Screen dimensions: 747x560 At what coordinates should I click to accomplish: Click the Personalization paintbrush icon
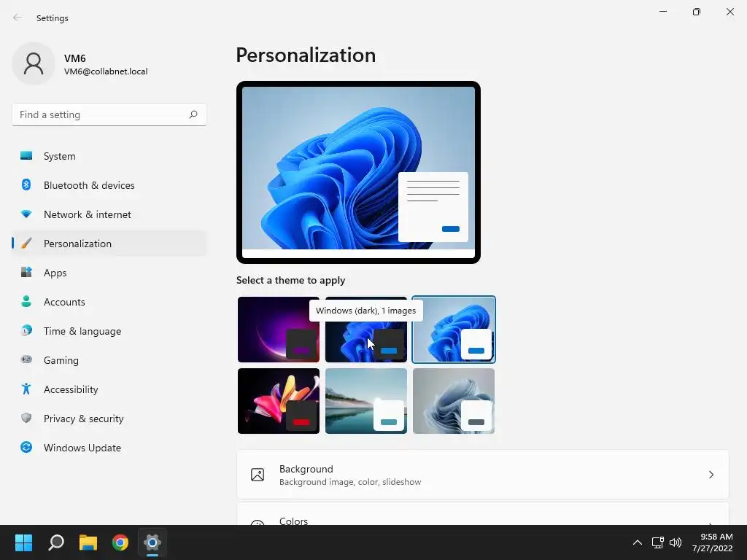pos(26,244)
